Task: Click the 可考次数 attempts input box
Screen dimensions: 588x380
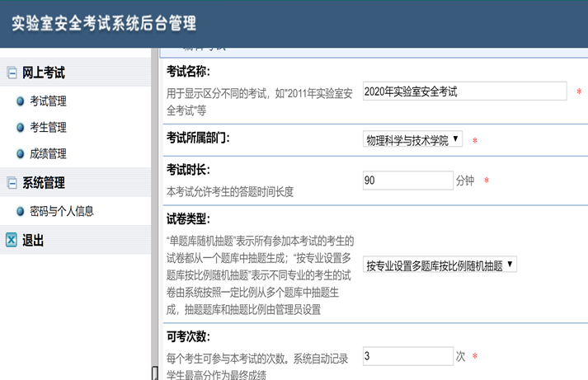Action: [x=407, y=356]
